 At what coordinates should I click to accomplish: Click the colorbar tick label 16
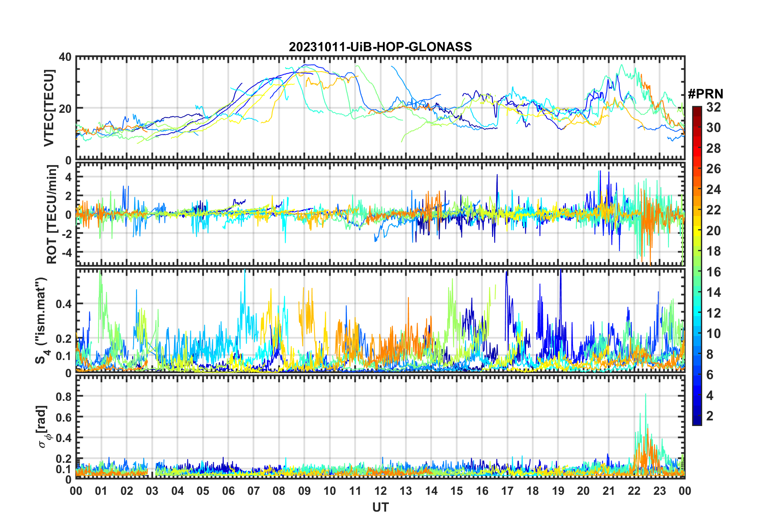713,272
